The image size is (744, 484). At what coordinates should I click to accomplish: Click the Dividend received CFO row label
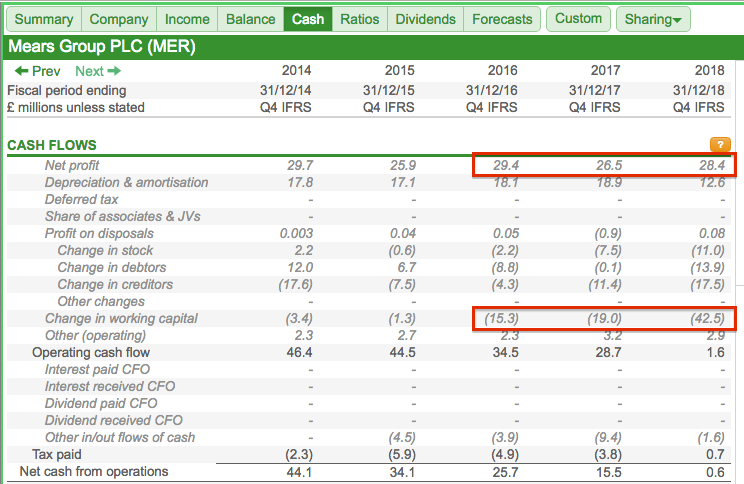[x=114, y=421]
